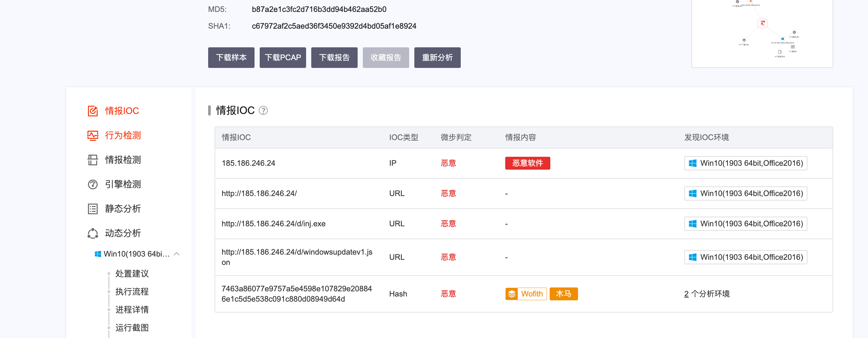Click the 2 个分析环境 link
The height and width of the screenshot is (338, 868).
707,294
